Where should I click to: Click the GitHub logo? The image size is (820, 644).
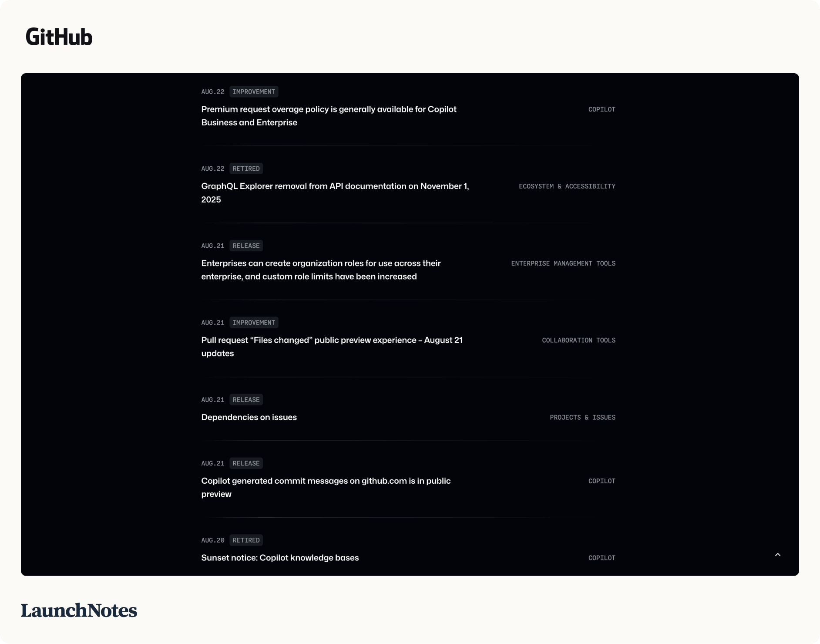click(59, 37)
